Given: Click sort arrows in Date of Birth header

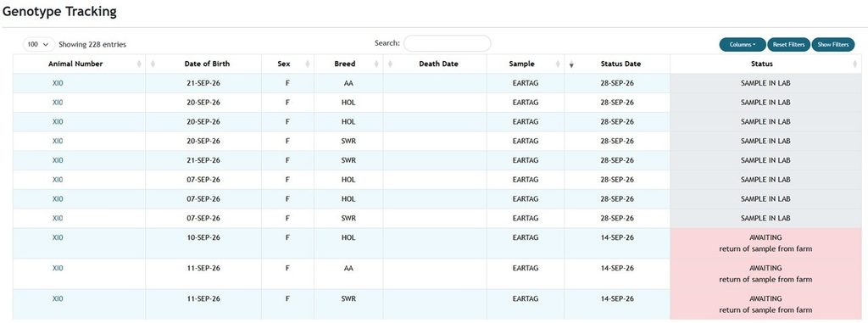Looking at the screenshot, I should (153, 64).
